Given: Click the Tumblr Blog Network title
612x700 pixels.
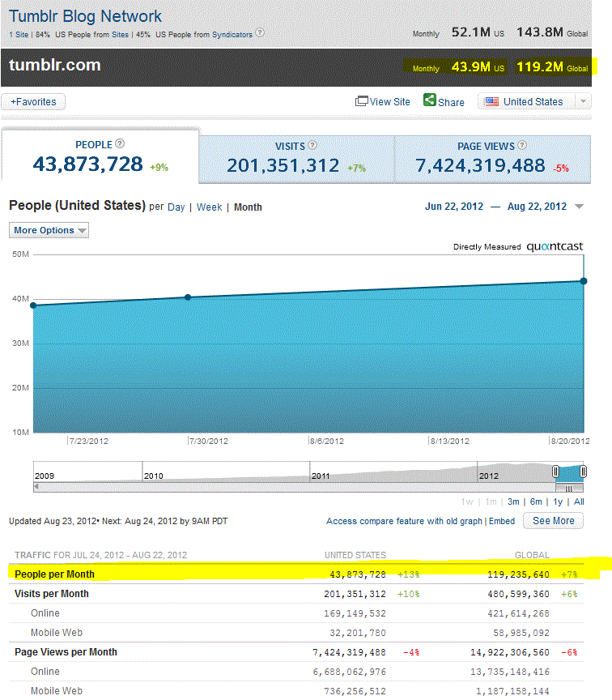Looking at the screenshot, I should pyautogui.click(x=85, y=16).
